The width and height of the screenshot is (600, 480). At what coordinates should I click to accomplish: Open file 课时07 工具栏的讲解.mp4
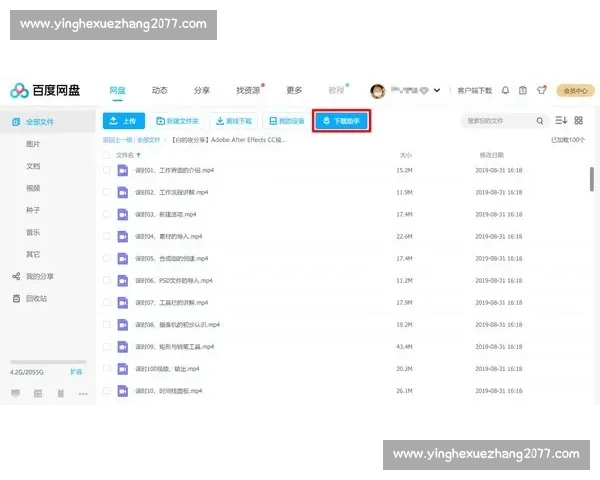(x=171, y=303)
